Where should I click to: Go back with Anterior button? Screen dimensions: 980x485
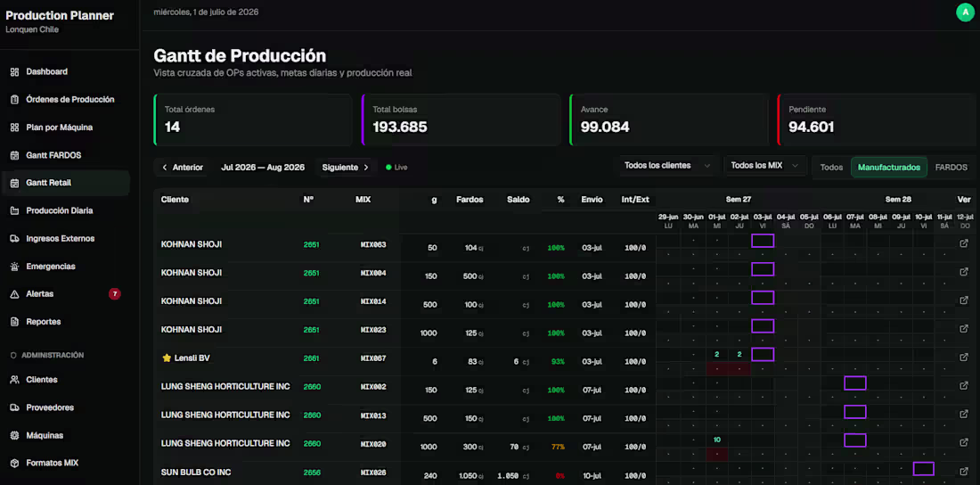(x=182, y=167)
